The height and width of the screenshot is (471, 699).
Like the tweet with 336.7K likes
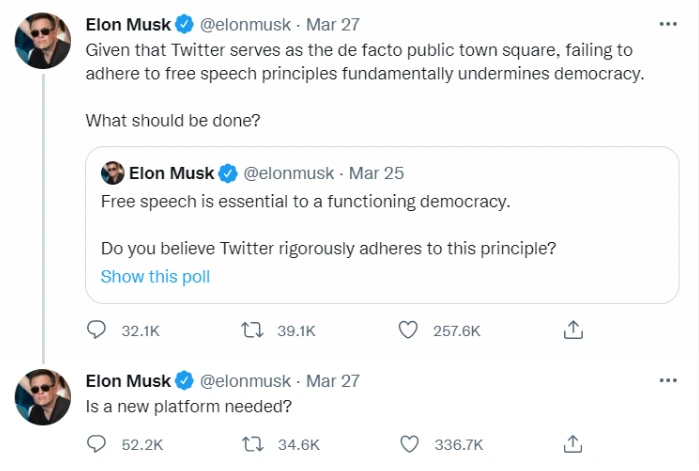[408, 444]
